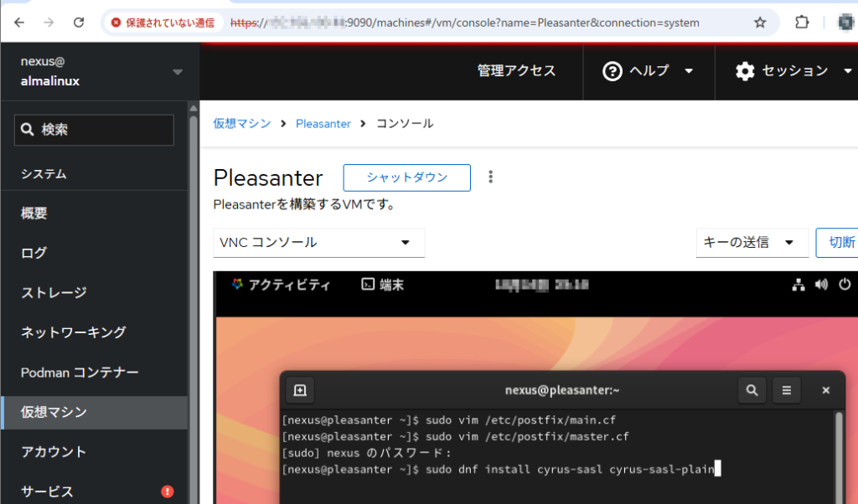This screenshot has width=858, height=504.
Task: Bookmark this page with the star icon
Action: [760, 23]
